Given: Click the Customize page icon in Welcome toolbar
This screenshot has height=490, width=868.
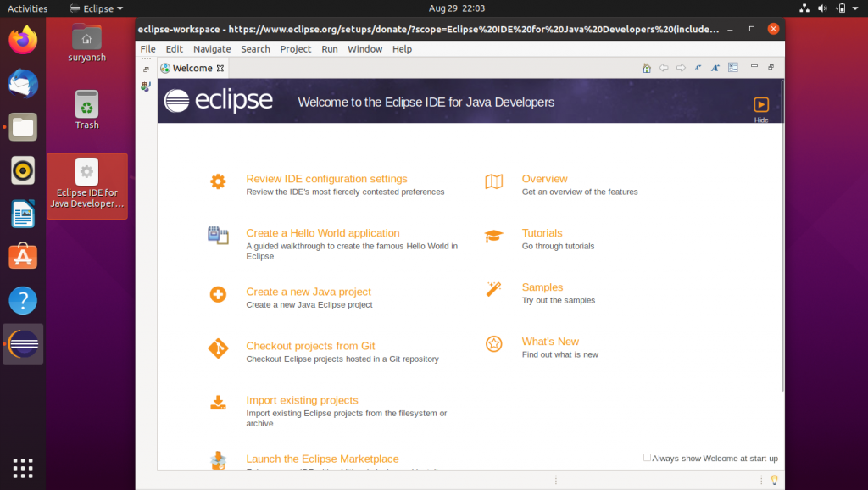Looking at the screenshot, I should [x=733, y=68].
